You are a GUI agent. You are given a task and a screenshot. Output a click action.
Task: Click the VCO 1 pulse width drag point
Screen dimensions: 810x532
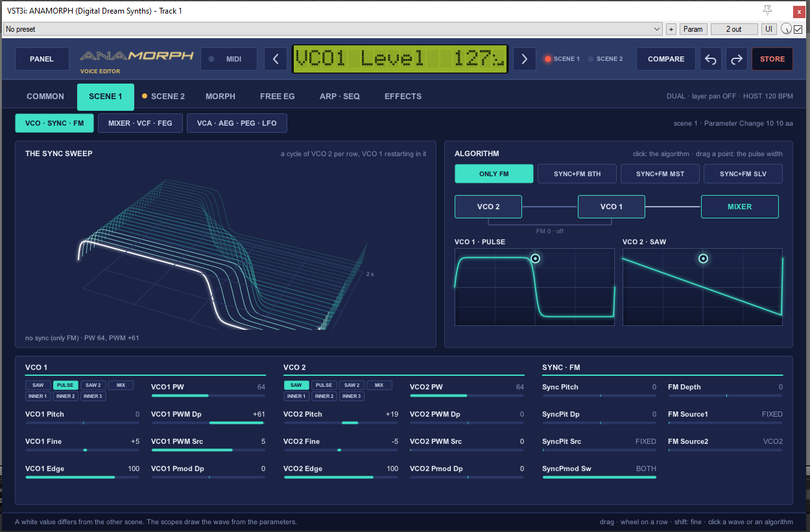535,258
